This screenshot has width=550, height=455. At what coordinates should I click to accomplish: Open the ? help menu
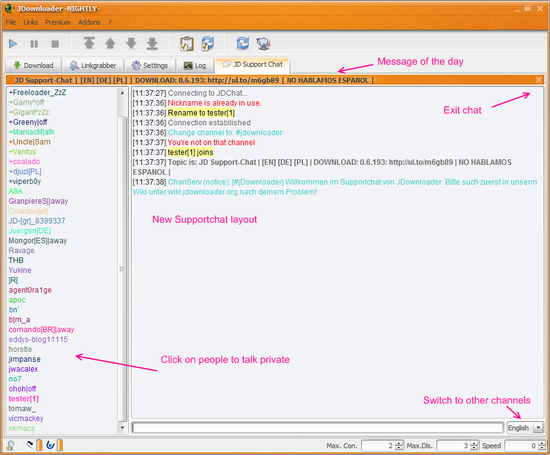pos(110,22)
